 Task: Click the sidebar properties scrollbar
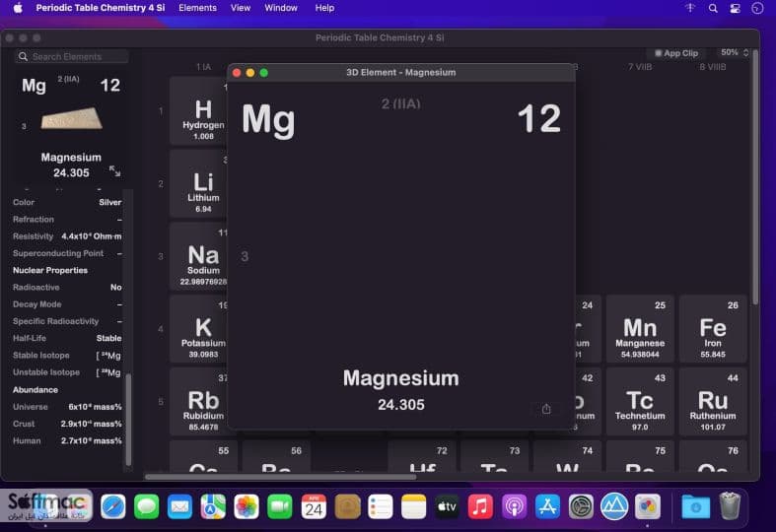[x=128, y=420]
